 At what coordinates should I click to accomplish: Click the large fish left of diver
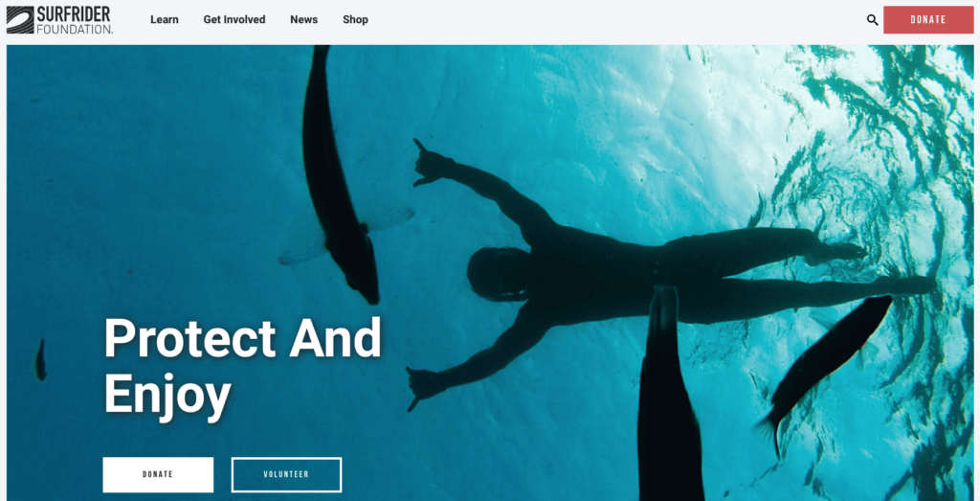(341, 175)
